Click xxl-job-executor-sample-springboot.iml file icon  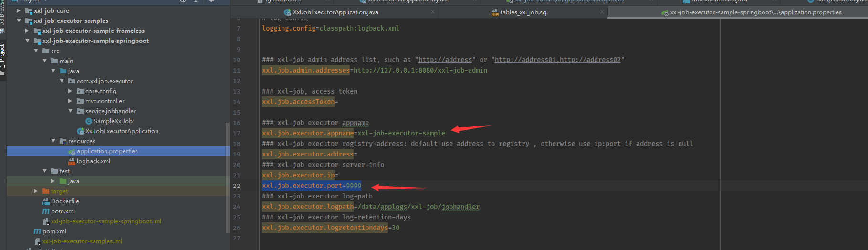46,221
